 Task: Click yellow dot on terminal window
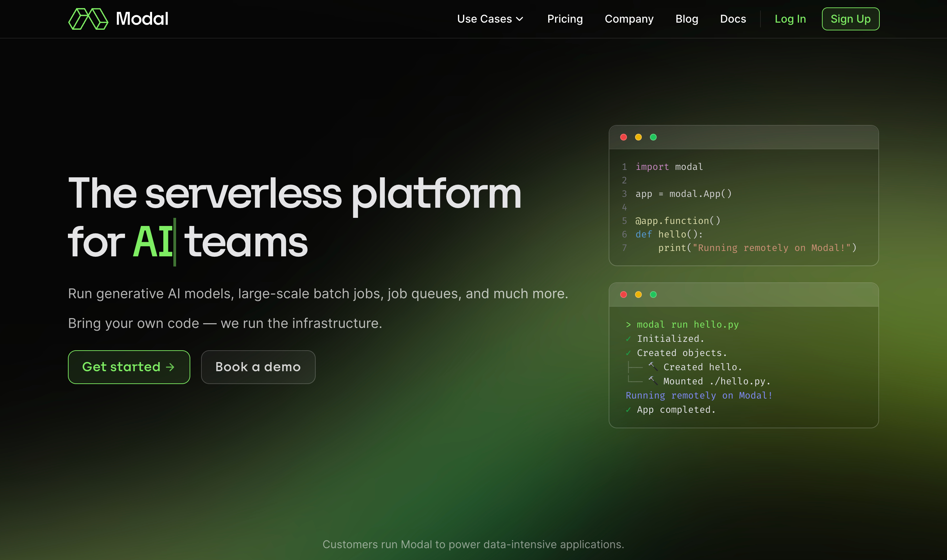tap(638, 294)
